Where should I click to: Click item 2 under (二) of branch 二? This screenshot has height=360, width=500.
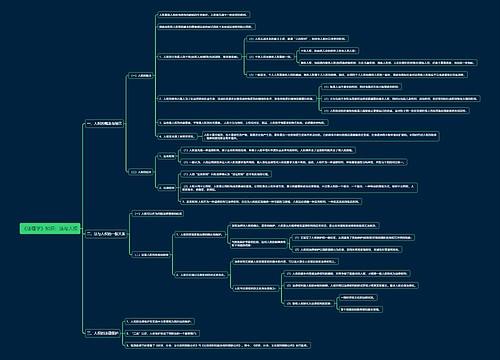tap(201, 275)
